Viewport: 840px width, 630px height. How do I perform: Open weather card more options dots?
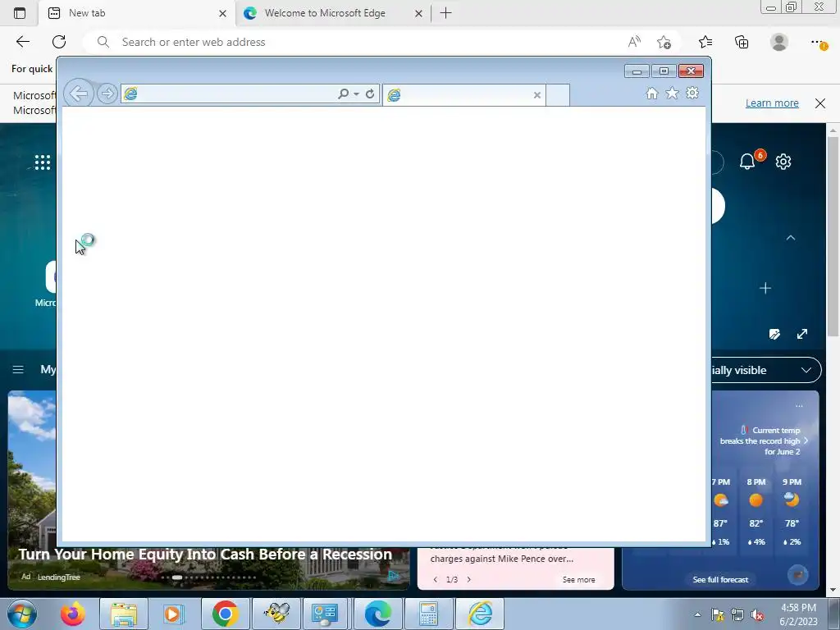pyautogui.click(x=799, y=406)
